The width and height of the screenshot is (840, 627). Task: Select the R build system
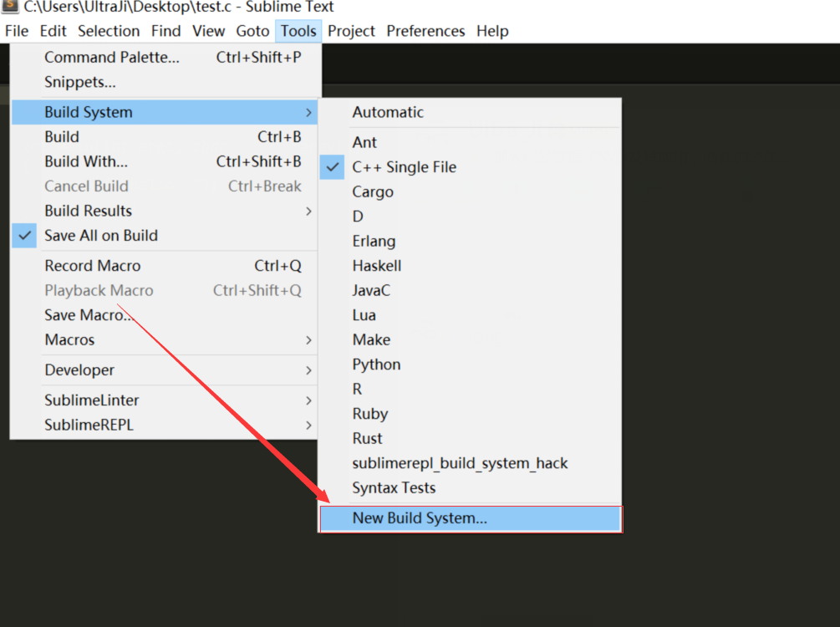471,389
